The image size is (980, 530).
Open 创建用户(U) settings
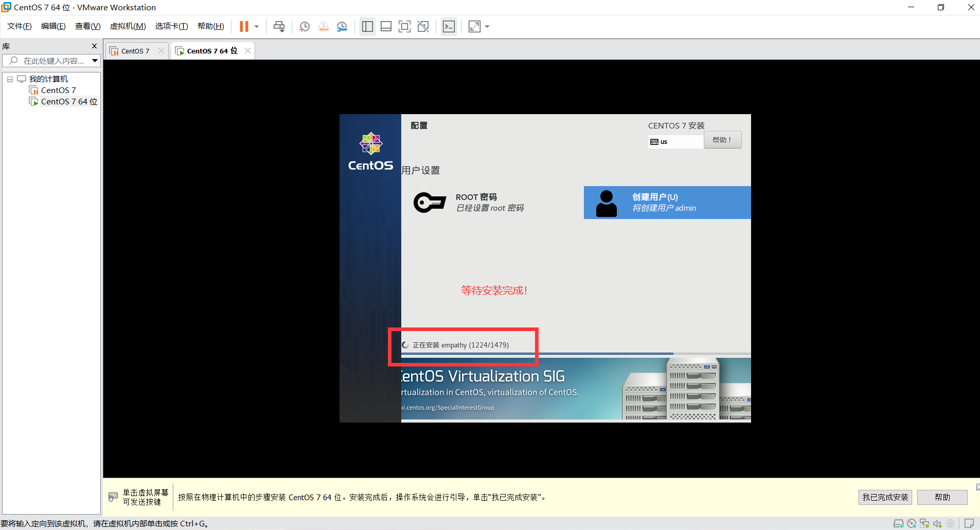point(667,203)
